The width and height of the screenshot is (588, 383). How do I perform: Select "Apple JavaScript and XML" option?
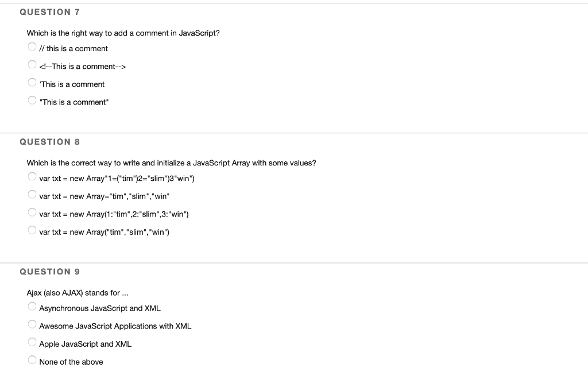pos(32,342)
